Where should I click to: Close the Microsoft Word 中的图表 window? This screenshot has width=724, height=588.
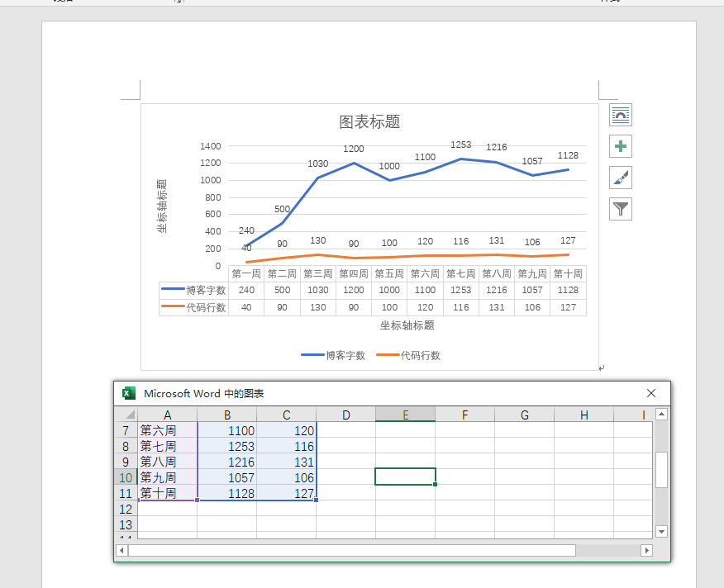[651, 393]
